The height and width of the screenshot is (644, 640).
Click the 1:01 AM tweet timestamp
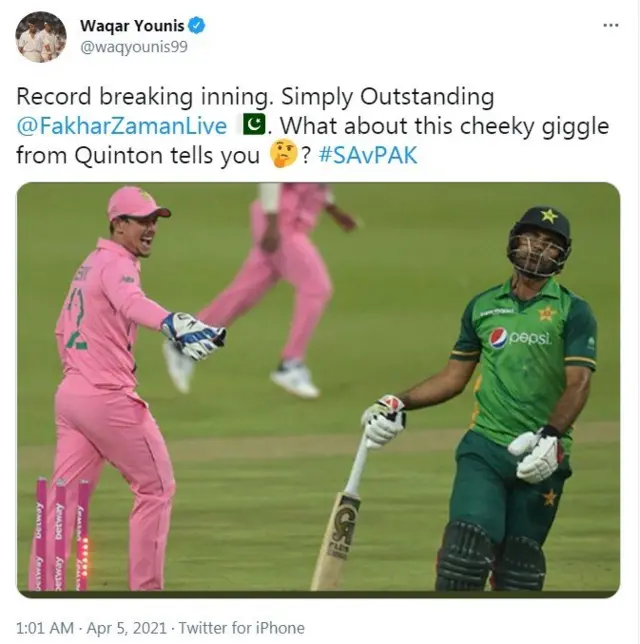click(x=45, y=628)
